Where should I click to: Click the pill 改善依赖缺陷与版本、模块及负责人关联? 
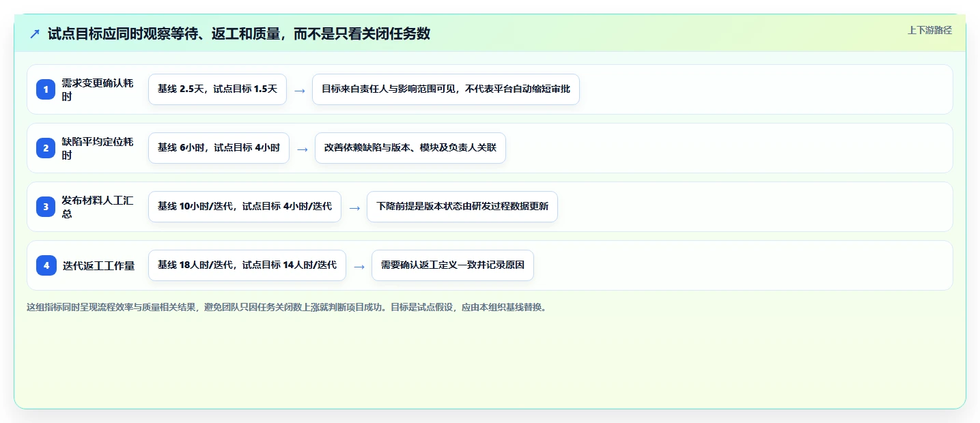tap(410, 148)
